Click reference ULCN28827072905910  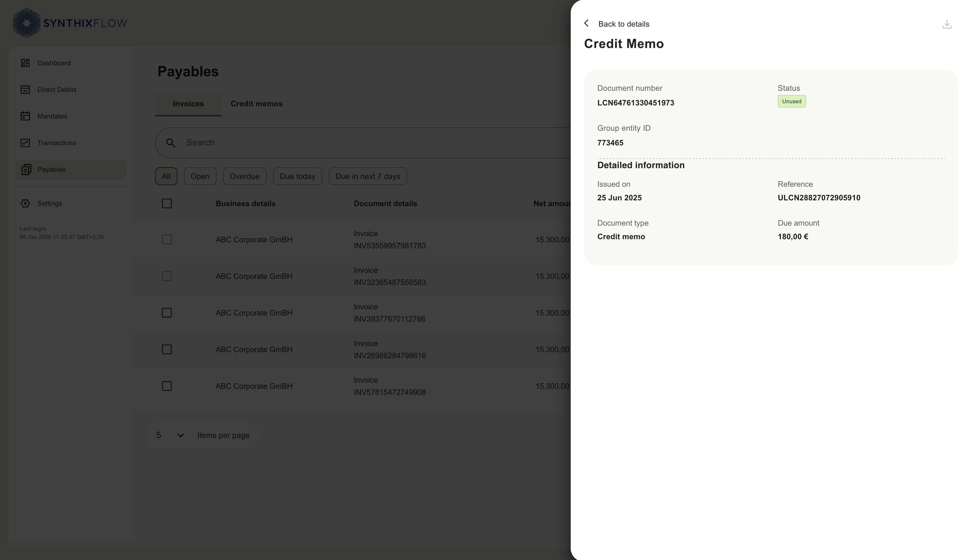(819, 198)
